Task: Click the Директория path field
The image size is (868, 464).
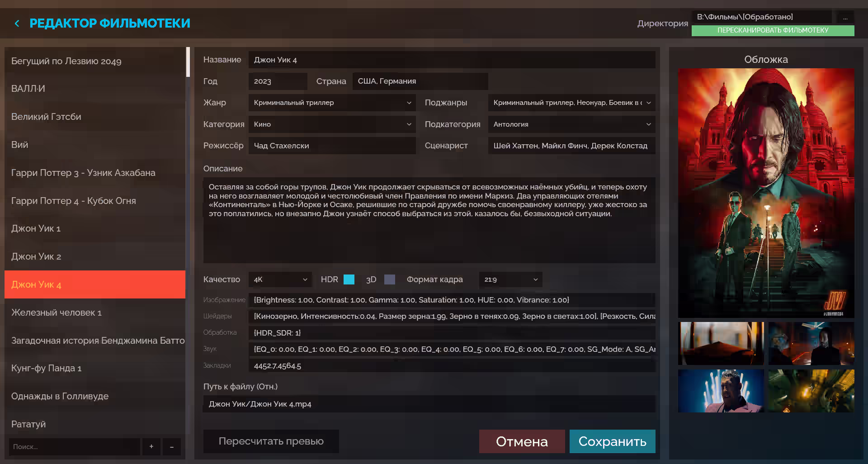Action: click(x=762, y=17)
